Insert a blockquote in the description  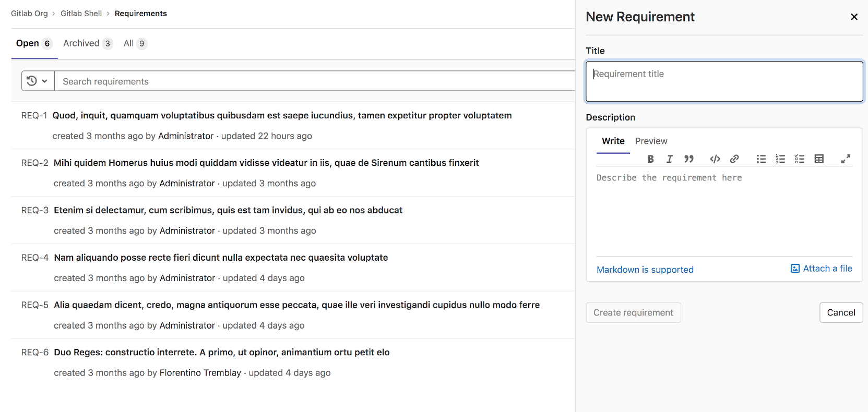click(x=689, y=159)
